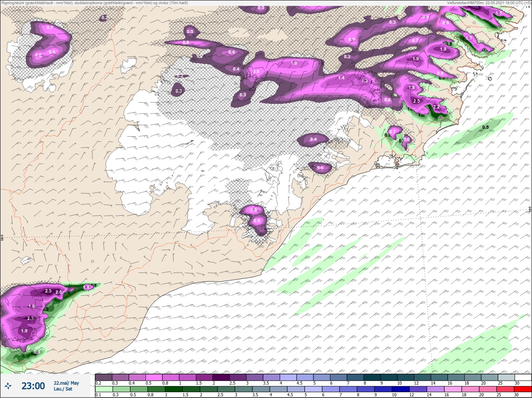The image size is (532, 398).
Task: Select the darkest green lower legend swatch starting at 1
Action: click(x=174, y=389)
